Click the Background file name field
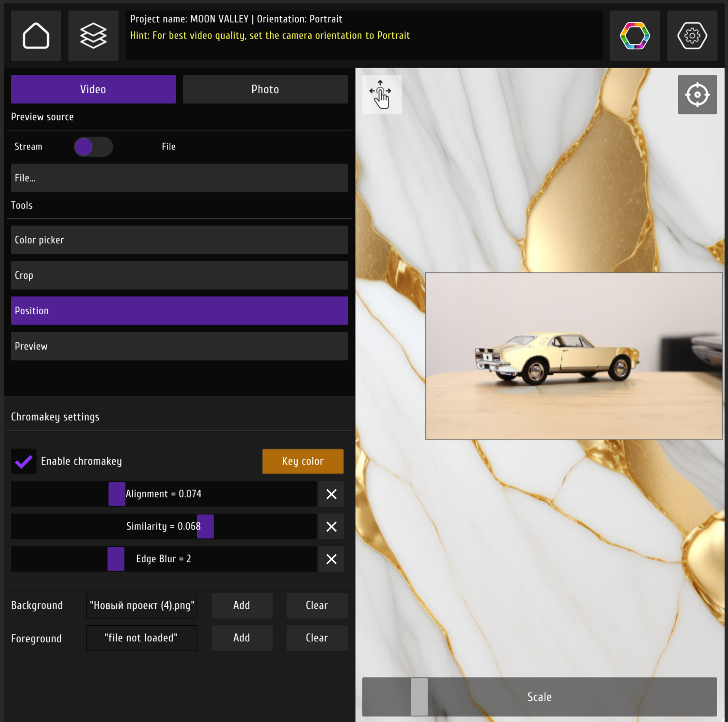The height and width of the screenshot is (722, 728). (142, 605)
